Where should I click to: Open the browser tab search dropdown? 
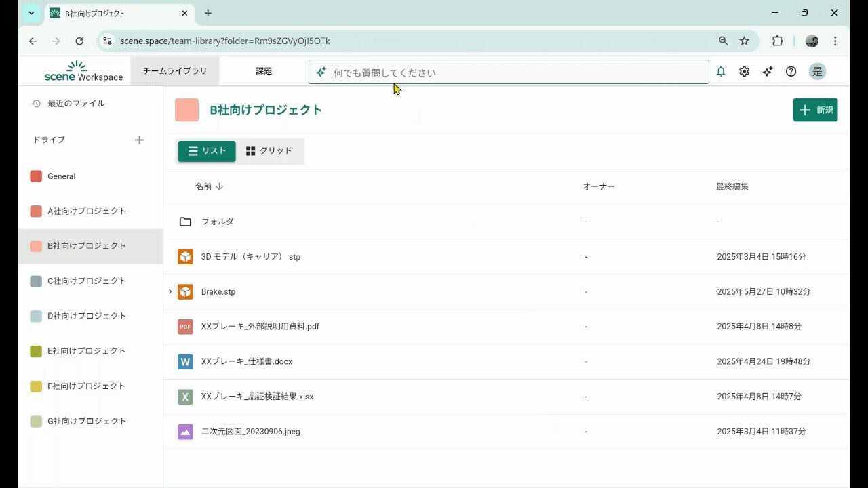click(x=31, y=13)
